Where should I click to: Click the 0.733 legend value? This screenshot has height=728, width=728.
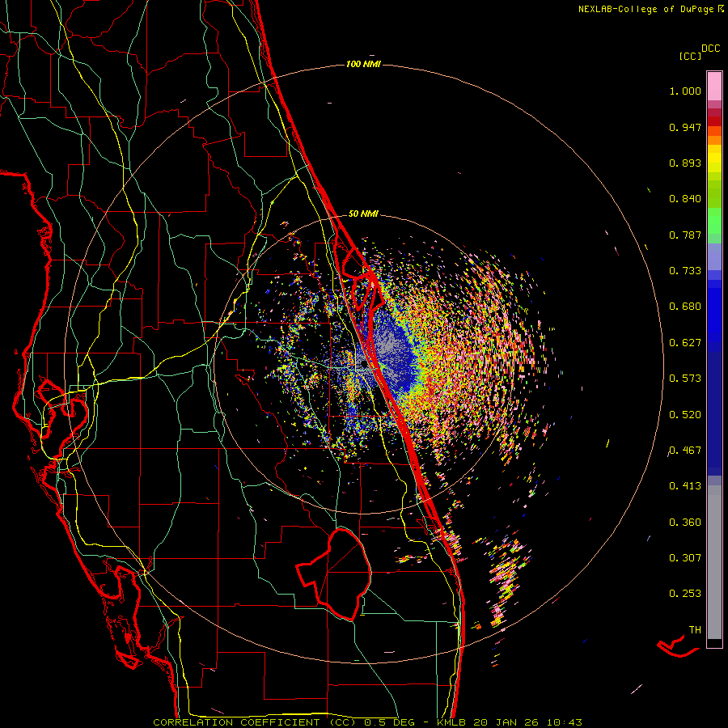click(x=685, y=271)
